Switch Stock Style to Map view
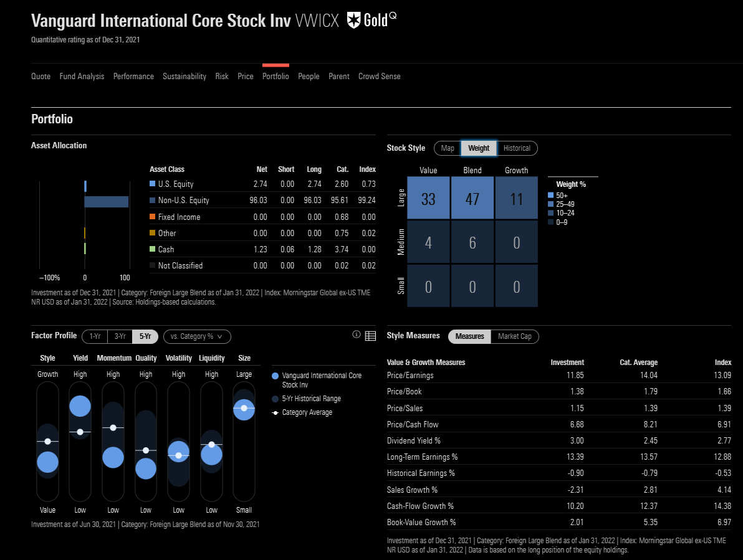The height and width of the screenshot is (560, 743). [x=448, y=148]
